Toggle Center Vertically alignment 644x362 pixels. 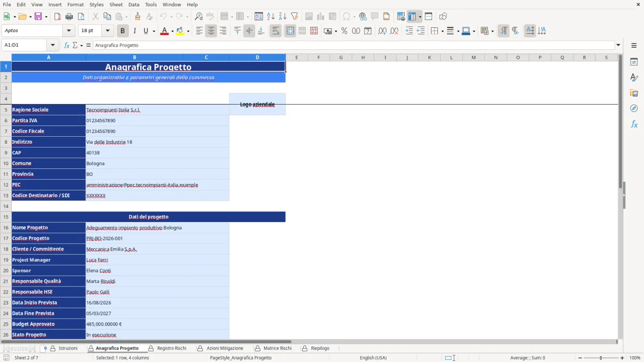[x=249, y=31]
